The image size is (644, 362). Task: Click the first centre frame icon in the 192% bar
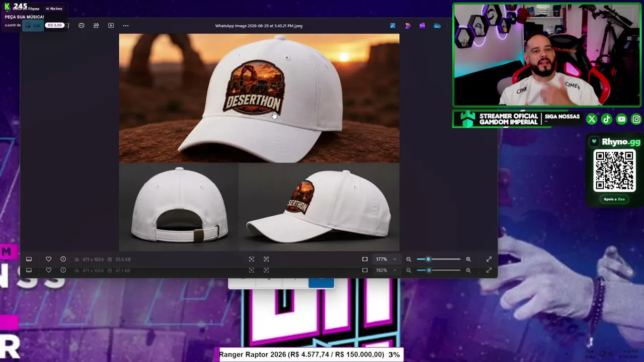(x=252, y=270)
